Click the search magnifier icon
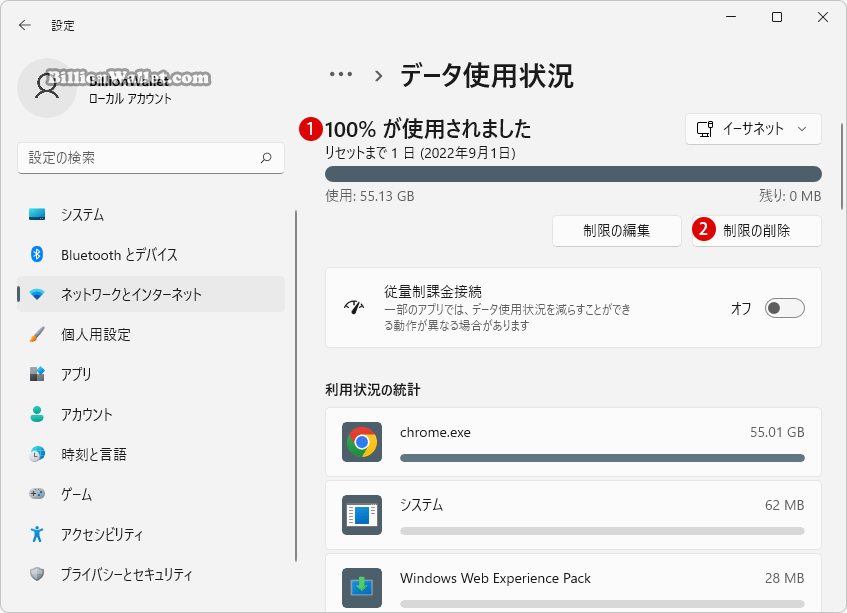Viewport: 847px width, 613px height. click(x=266, y=158)
